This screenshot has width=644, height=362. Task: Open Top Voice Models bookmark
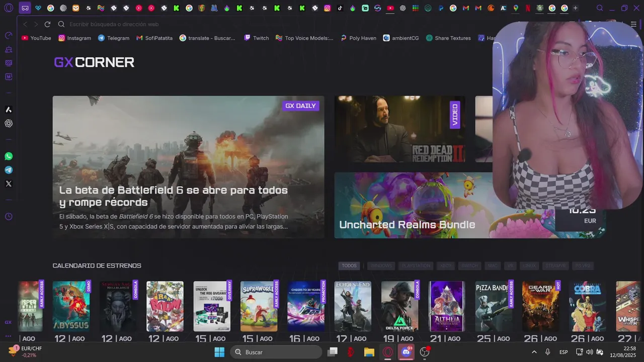[304, 38]
